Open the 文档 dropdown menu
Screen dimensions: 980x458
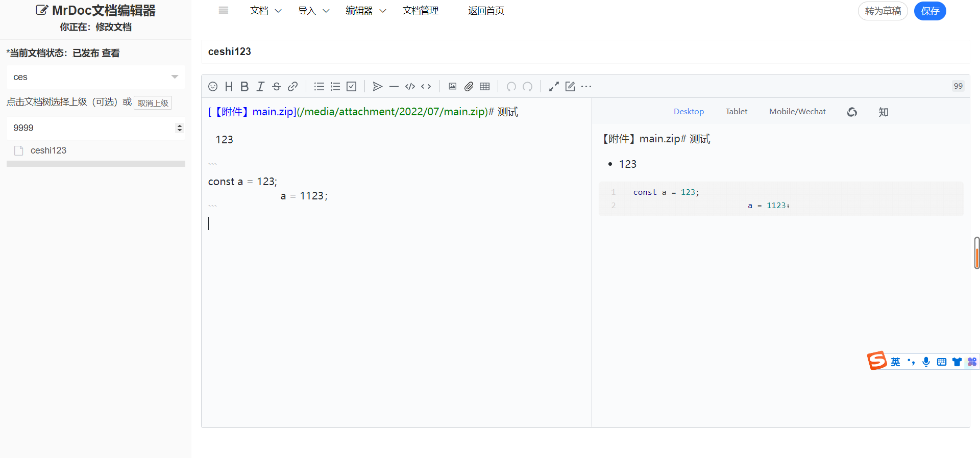tap(265, 11)
